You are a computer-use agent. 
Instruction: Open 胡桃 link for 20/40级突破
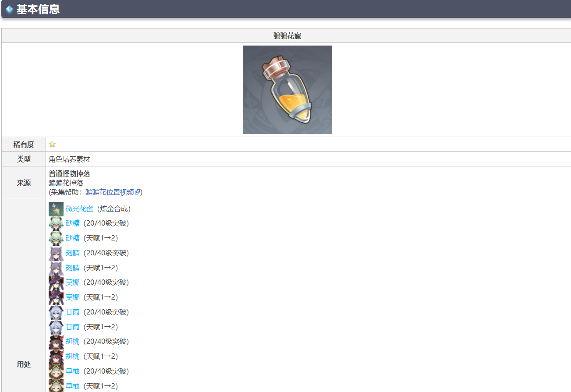pyautogui.click(x=73, y=342)
